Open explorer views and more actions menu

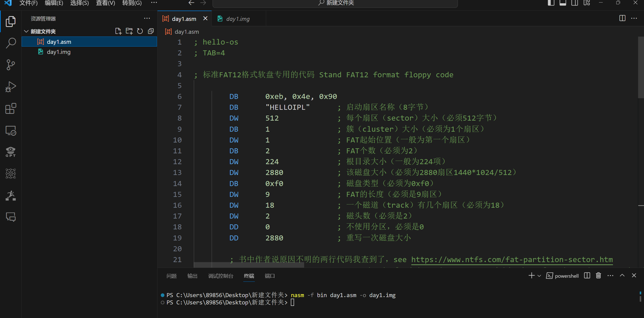[x=147, y=18]
